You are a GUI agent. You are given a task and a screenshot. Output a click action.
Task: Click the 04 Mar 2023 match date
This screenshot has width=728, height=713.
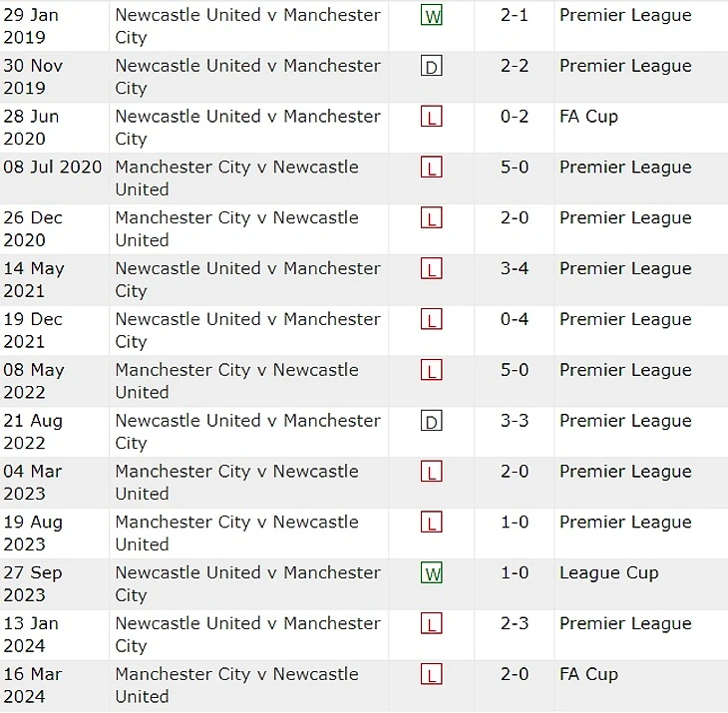pyautogui.click(x=33, y=483)
